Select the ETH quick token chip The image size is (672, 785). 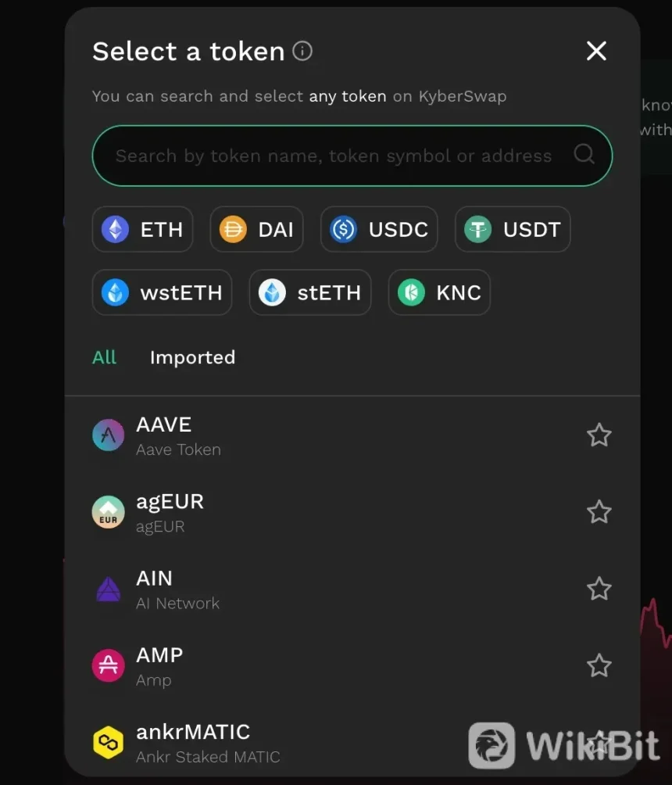coord(142,229)
